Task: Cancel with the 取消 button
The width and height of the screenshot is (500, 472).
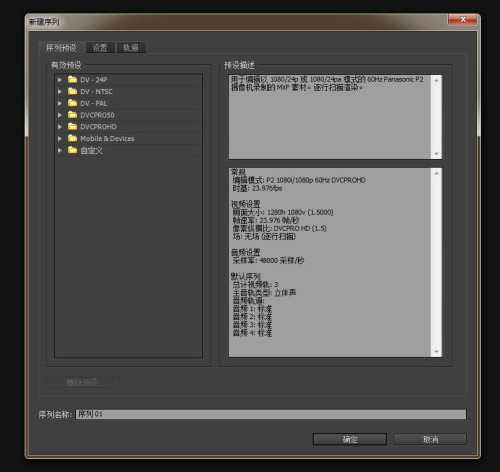Action: click(430, 439)
